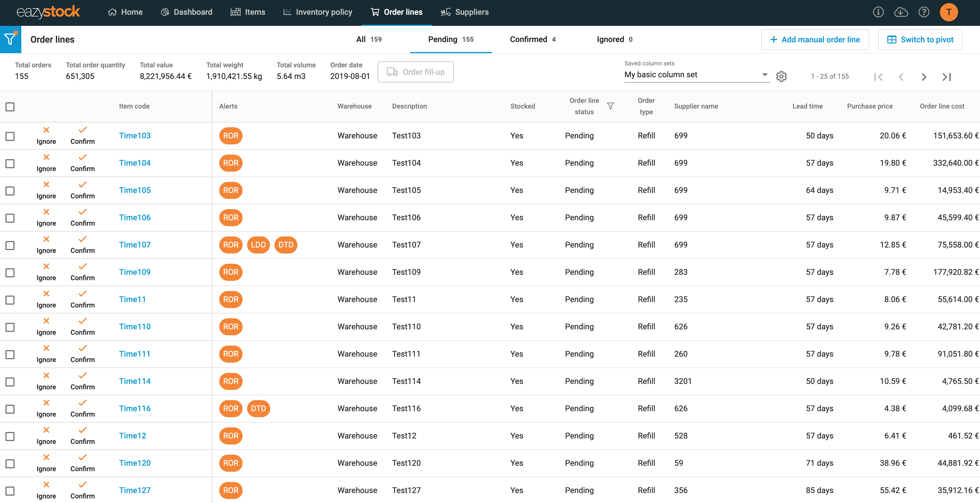The width and height of the screenshot is (980, 503).
Task: Select the Time116 row checkbox
Action: pyautogui.click(x=10, y=409)
